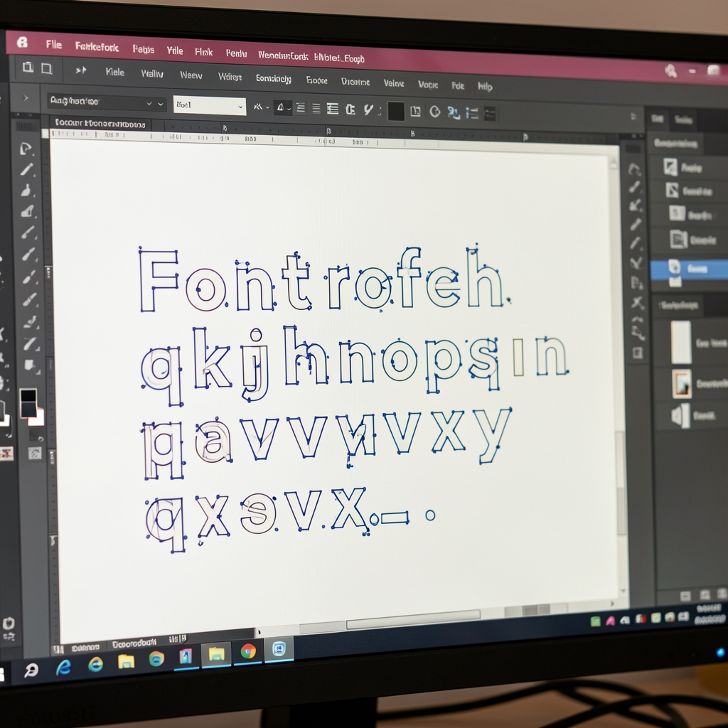Toggle the bold-lined justify alignment button

click(333, 109)
